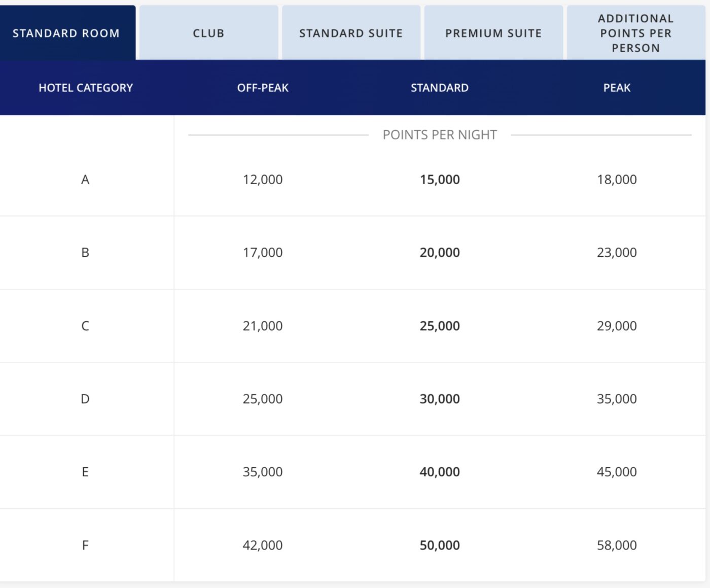Click the Standard column header
This screenshot has width=710, height=588.
tap(439, 87)
